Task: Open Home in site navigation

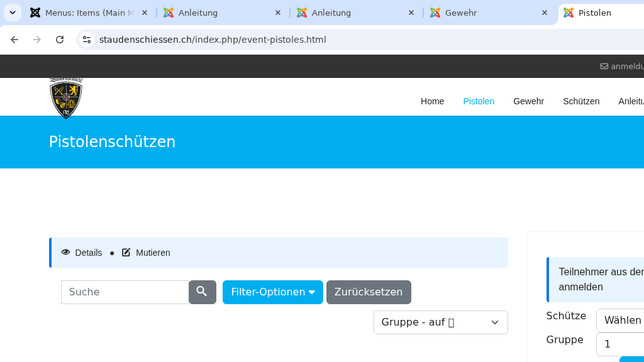Action: pos(432,101)
